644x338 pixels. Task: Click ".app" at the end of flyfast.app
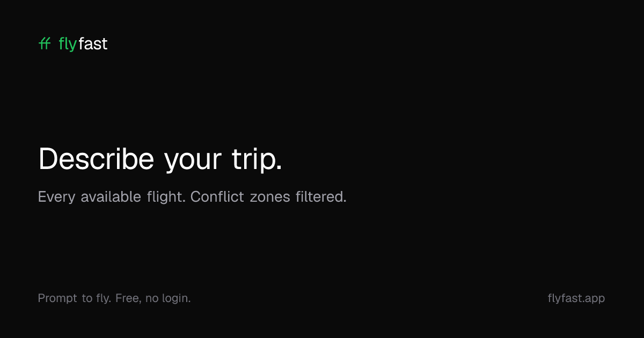[594, 298]
